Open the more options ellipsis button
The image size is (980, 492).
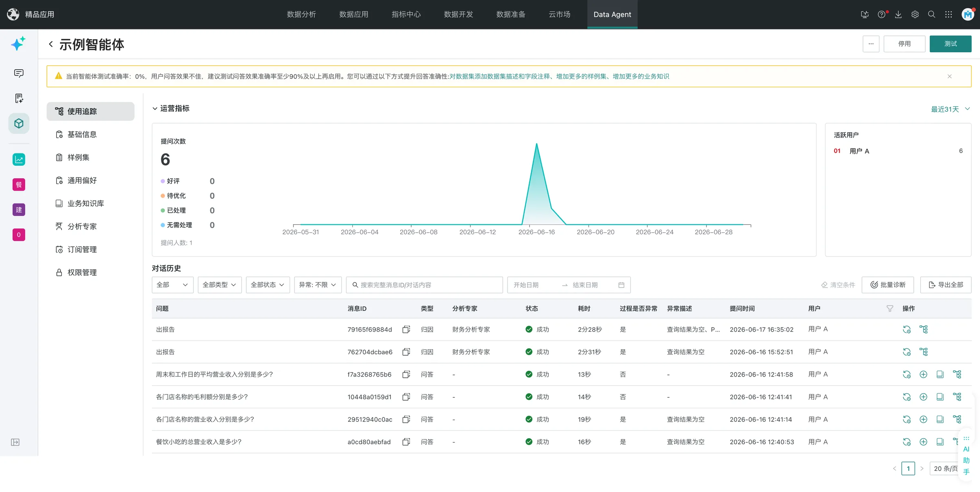point(871,44)
